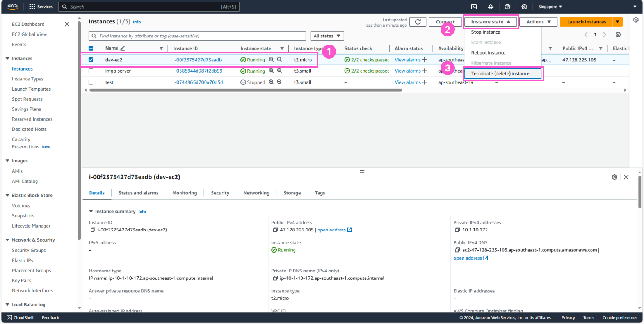
Task: Refresh the instances list
Action: (x=418, y=22)
